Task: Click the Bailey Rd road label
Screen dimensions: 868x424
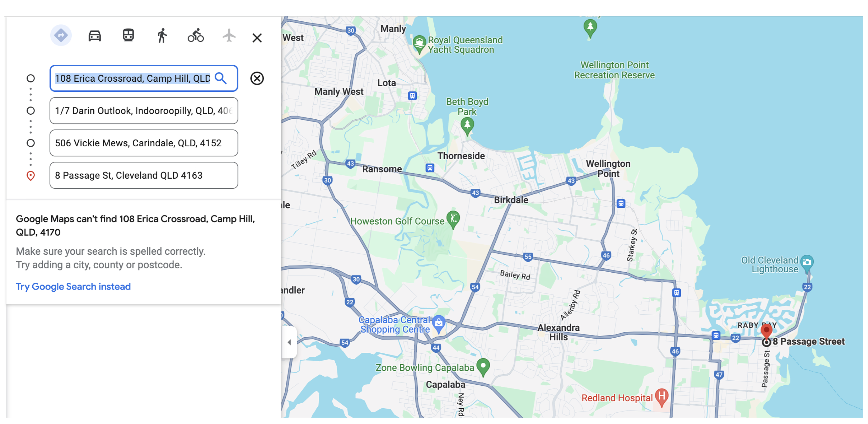Action: pyautogui.click(x=514, y=275)
